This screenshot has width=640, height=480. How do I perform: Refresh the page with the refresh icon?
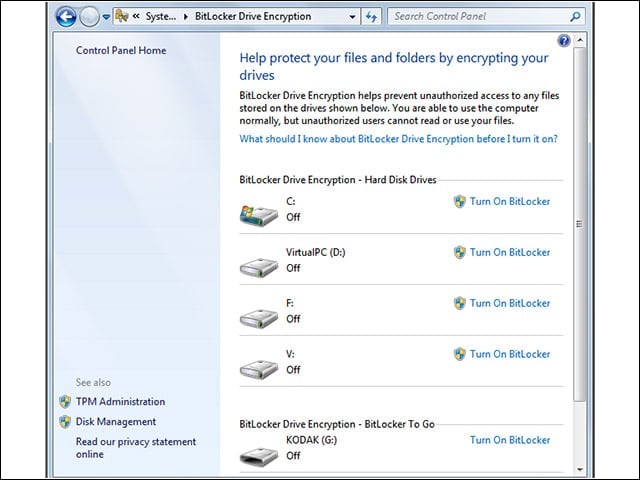(x=371, y=17)
